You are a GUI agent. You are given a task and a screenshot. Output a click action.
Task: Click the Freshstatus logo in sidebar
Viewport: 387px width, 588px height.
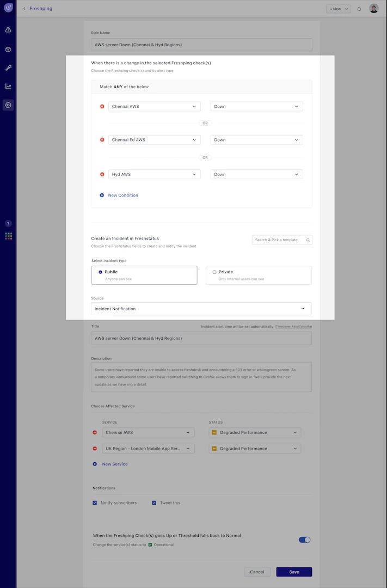click(x=8, y=8)
